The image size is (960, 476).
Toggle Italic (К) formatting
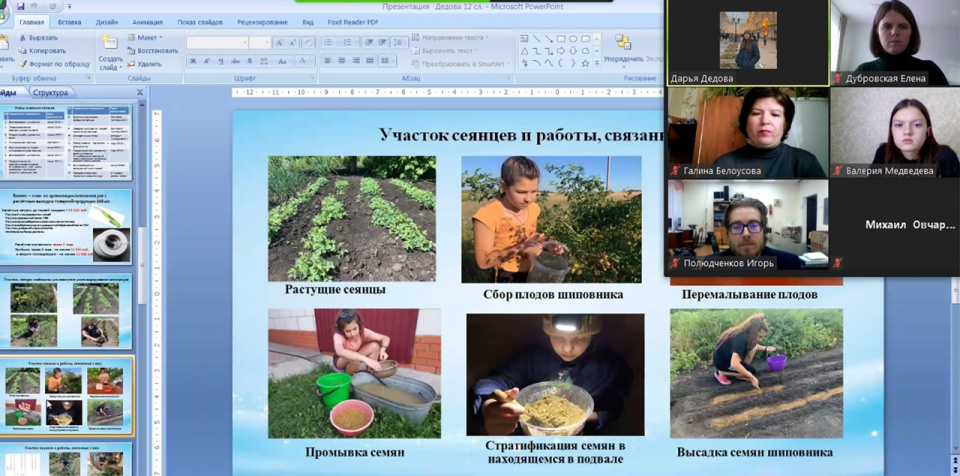(x=206, y=61)
